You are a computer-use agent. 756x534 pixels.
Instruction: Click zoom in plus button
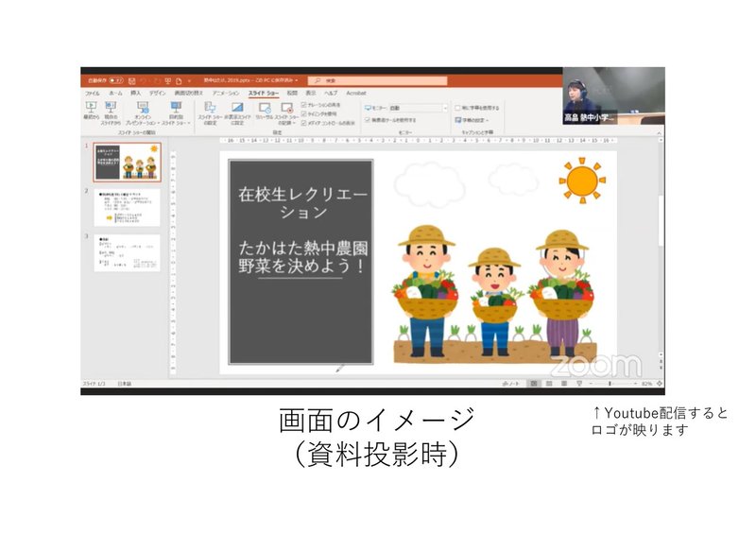[x=635, y=384]
